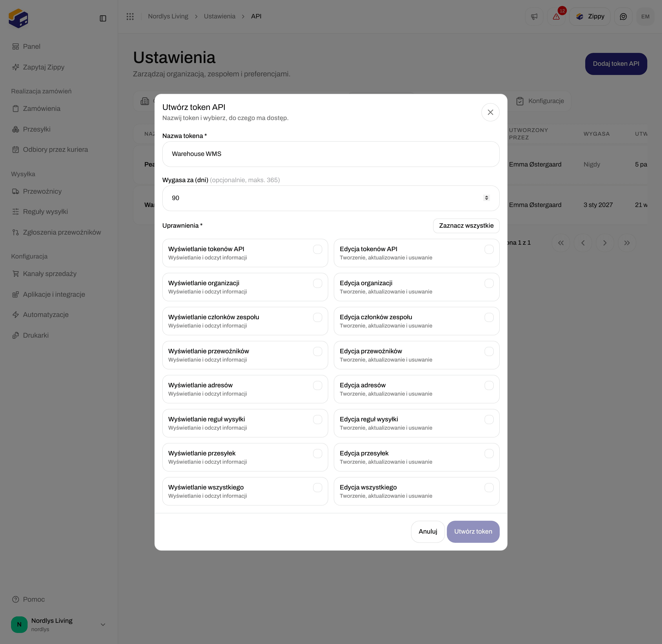Close the Utwórz token API dialog
Image resolution: width=662 pixels, height=644 pixels.
point(490,112)
